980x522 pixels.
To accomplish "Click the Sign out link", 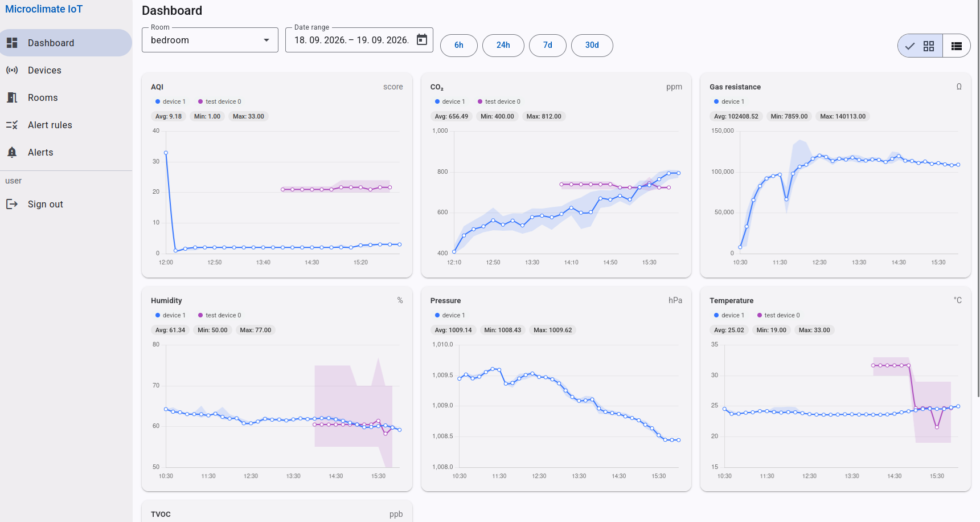I will [66, 204].
